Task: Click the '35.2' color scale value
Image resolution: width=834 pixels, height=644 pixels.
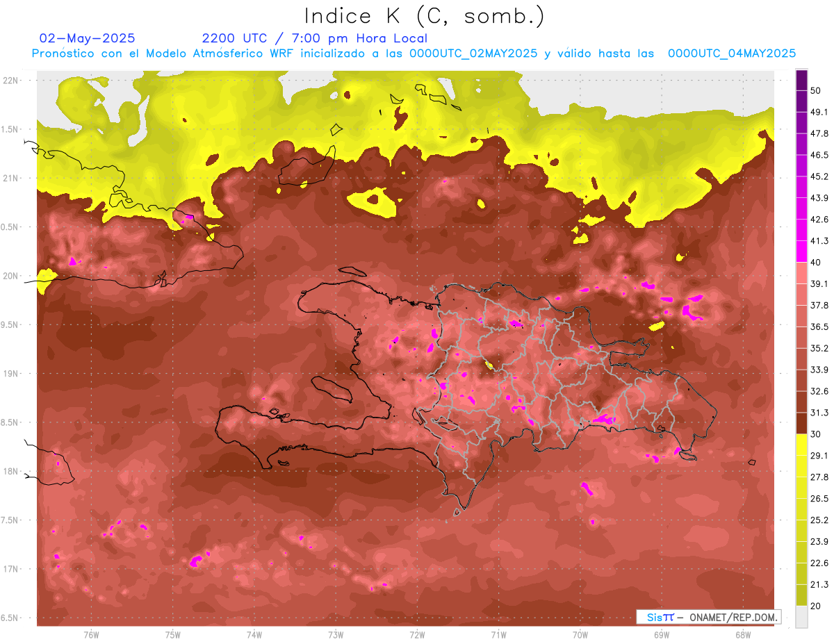Action: [x=819, y=348]
